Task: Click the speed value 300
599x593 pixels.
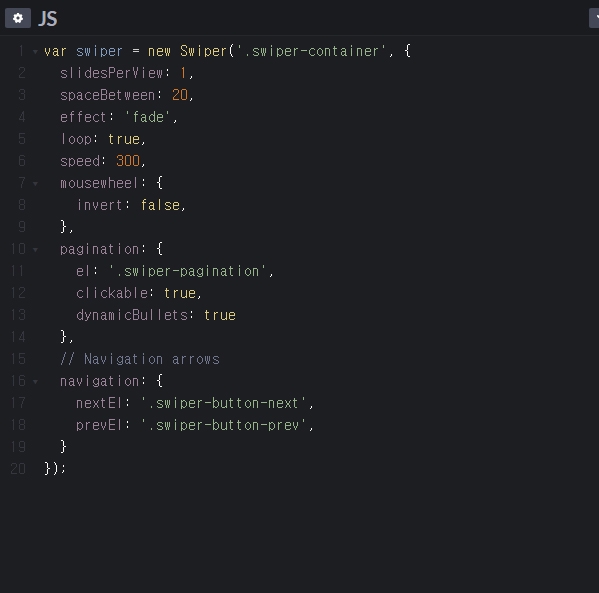Action: (128, 161)
